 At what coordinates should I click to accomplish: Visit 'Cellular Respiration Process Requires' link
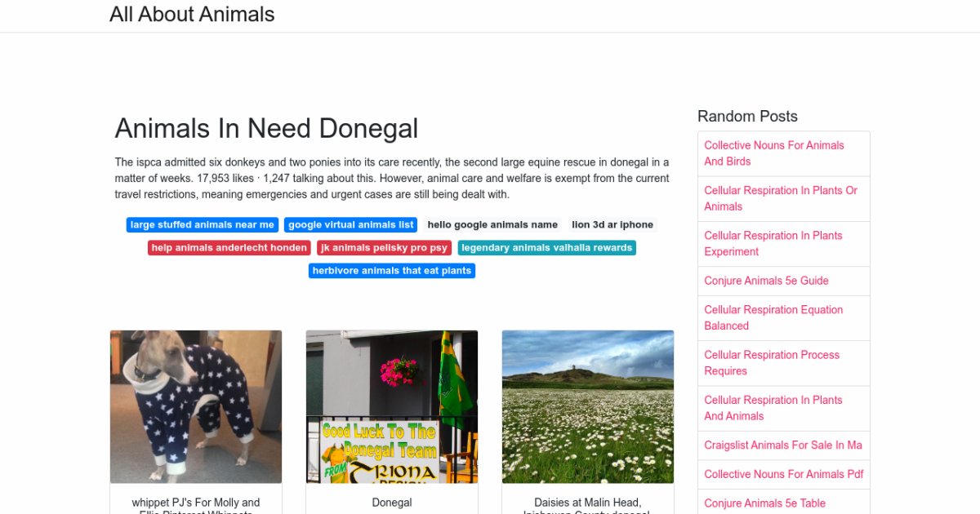(772, 363)
